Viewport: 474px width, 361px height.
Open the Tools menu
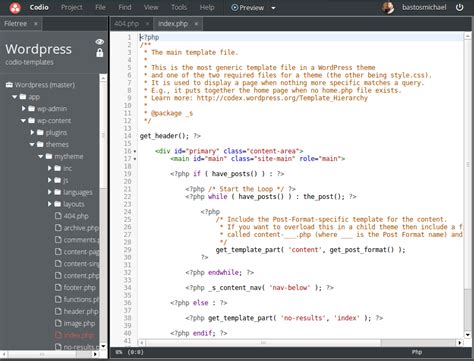pyautogui.click(x=179, y=7)
